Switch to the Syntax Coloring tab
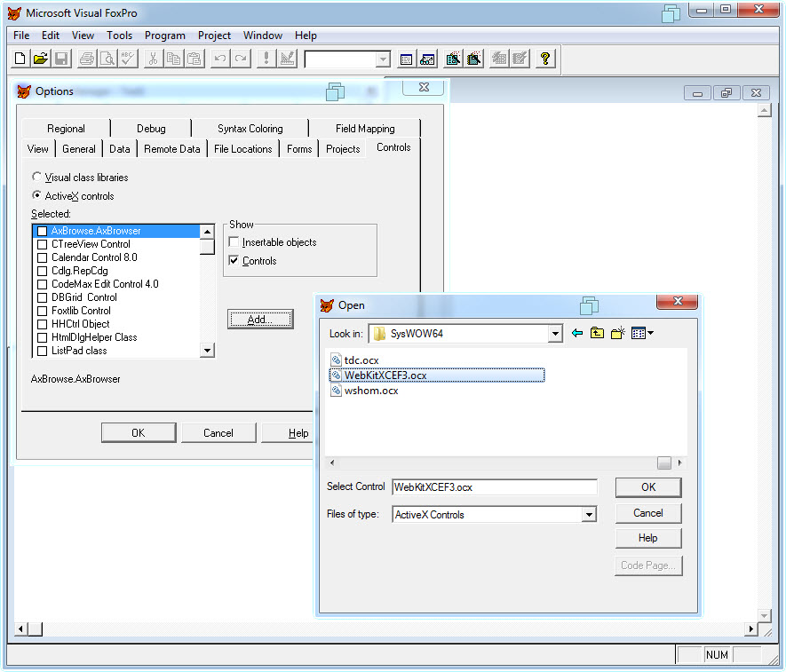The width and height of the screenshot is (786, 672). coord(250,129)
